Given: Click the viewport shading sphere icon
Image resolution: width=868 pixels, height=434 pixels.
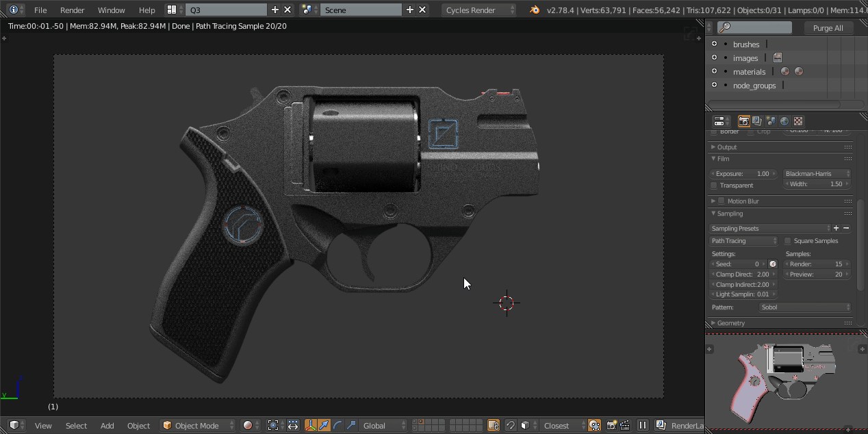Looking at the screenshot, I should click(248, 426).
